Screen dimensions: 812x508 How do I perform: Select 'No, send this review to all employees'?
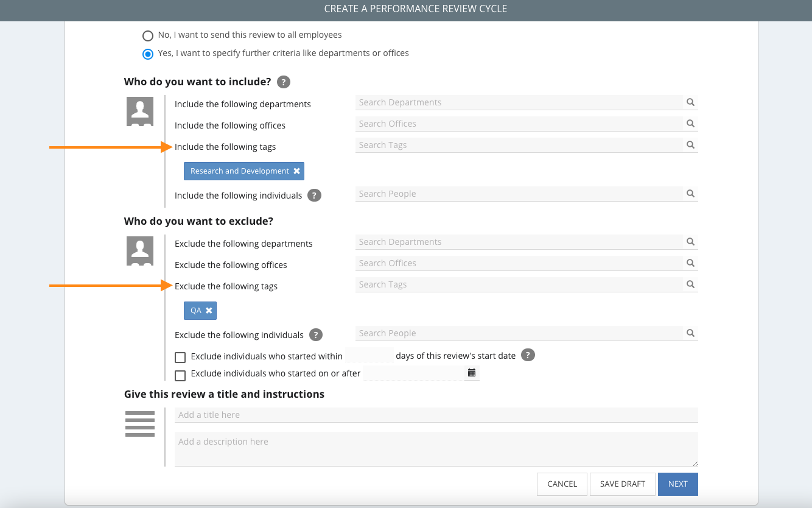[148, 35]
